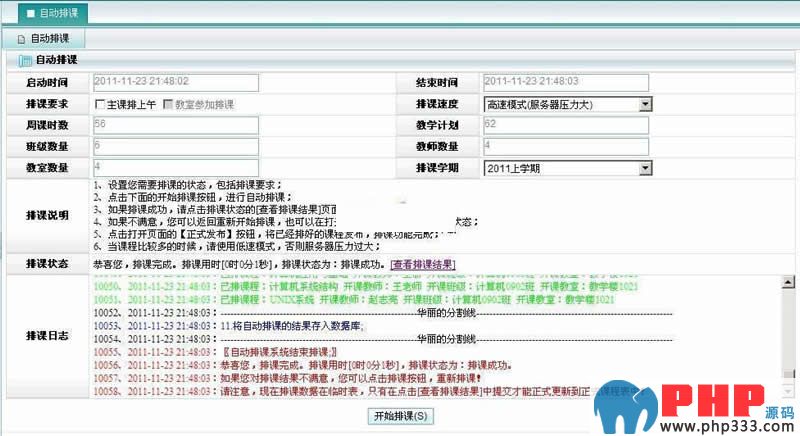
Task: Click the log scrollbar up arrow
Action: (788, 282)
